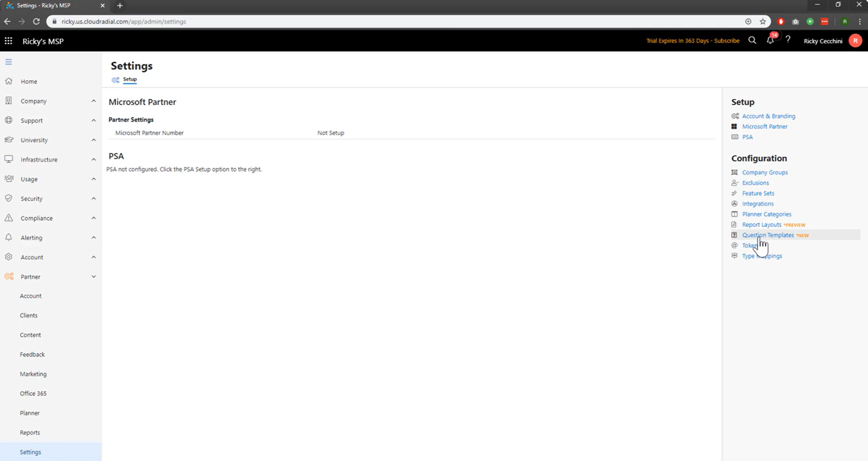Open Clients under Partner menu
Viewport: 868px width, 461px height.
[x=29, y=316]
